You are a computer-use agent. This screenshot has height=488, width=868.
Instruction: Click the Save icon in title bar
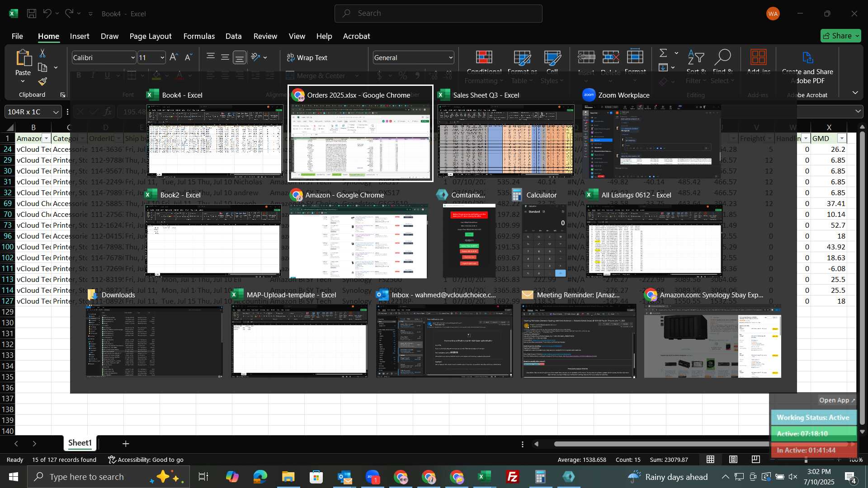32,14
